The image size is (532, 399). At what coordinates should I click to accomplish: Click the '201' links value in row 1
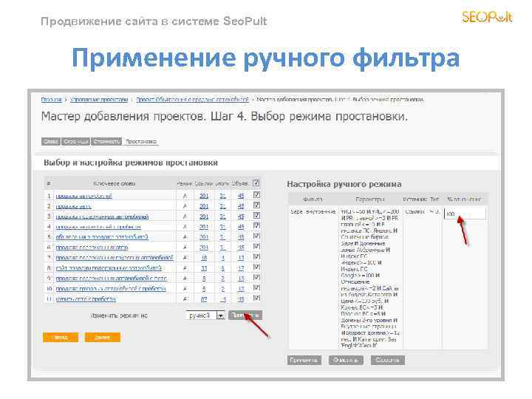point(204,196)
